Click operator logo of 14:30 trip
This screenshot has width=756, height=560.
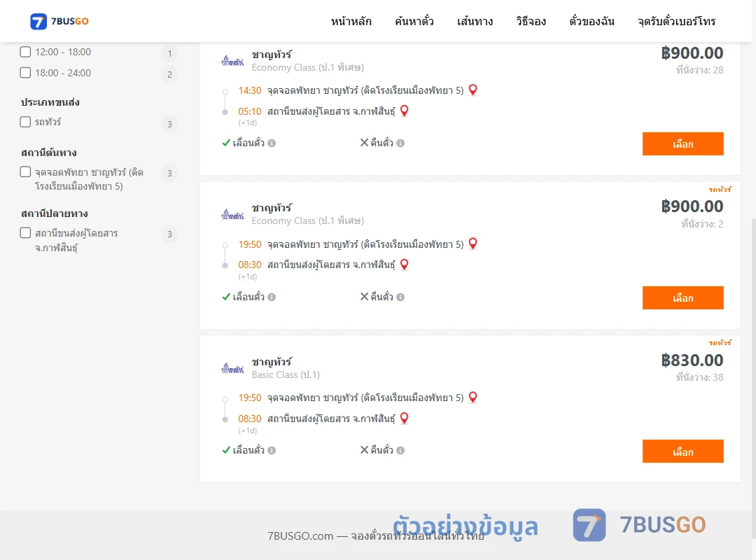232,61
